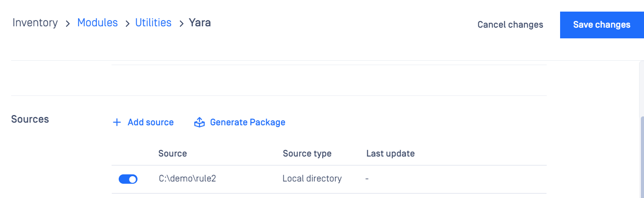The height and width of the screenshot is (198, 644).
Task: Navigate to Inventory in the breadcrumb
Action: 35,23
